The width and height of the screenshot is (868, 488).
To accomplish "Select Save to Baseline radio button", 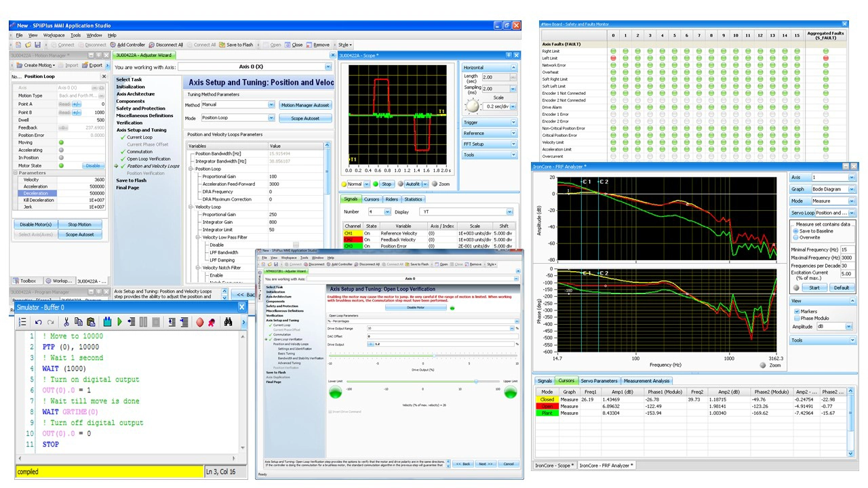I will coord(795,231).
